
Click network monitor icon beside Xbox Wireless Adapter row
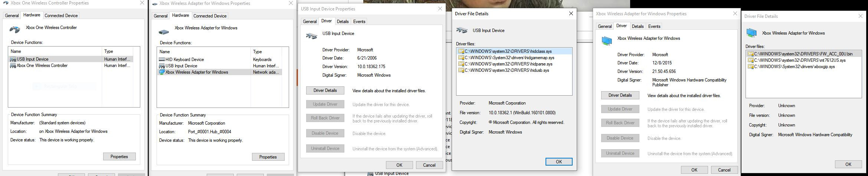161,72
